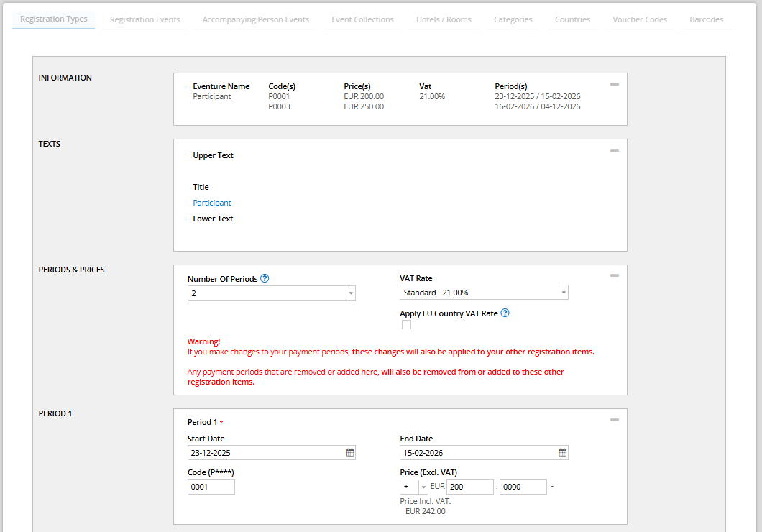Go to the Voucher Codes tab
This screenshot has width=762, height=532.
tap(640, 19)
